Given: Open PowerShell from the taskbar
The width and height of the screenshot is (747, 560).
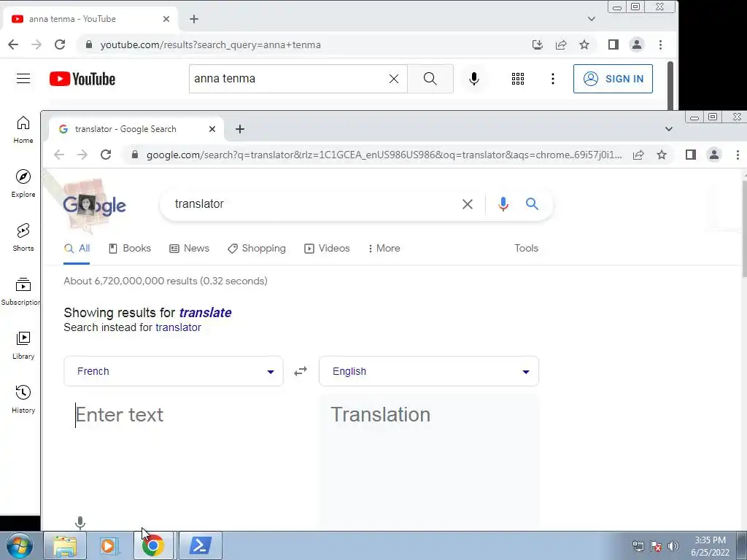Looking at the screenshot, I should (201, 545).
